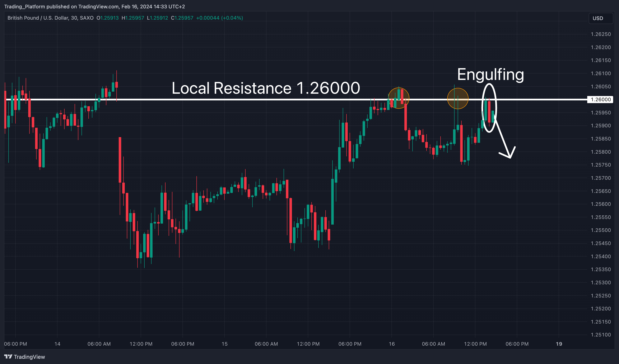This screenshot has width=619, height=364.
Task: Click the Trading_Platform published header text
Action: point(95,7)
